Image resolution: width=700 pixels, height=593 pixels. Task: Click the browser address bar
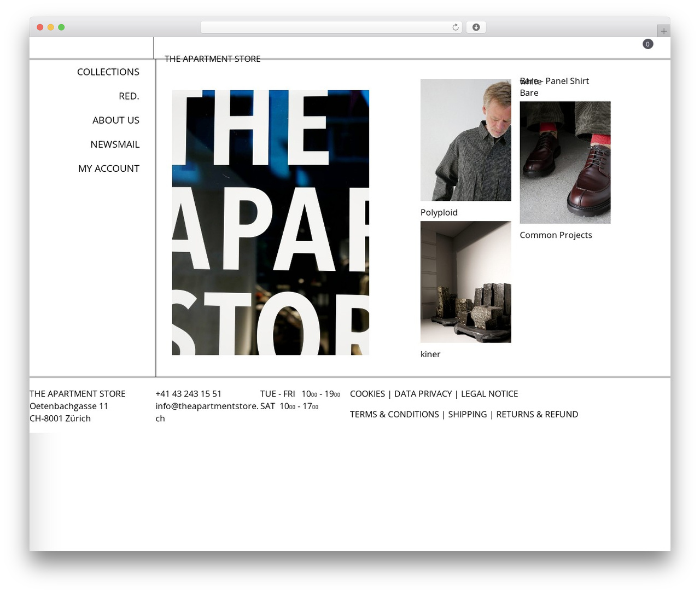pyautogui.click(x=331, y=27)
